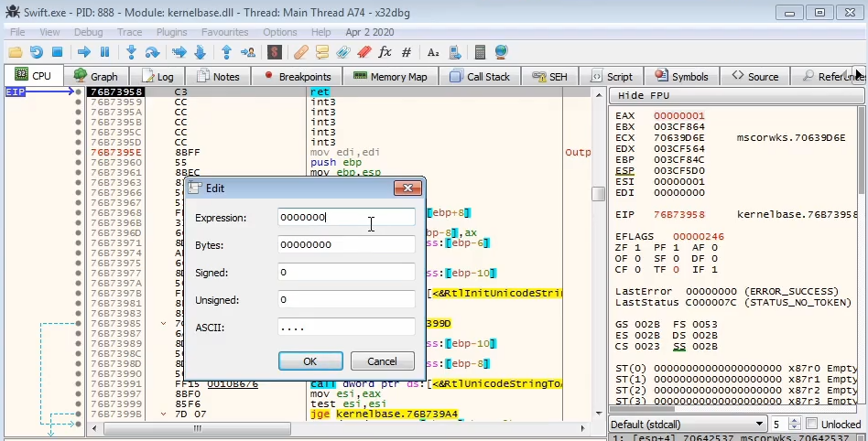Step into with the down arrow icon

(x=131, y=52)
